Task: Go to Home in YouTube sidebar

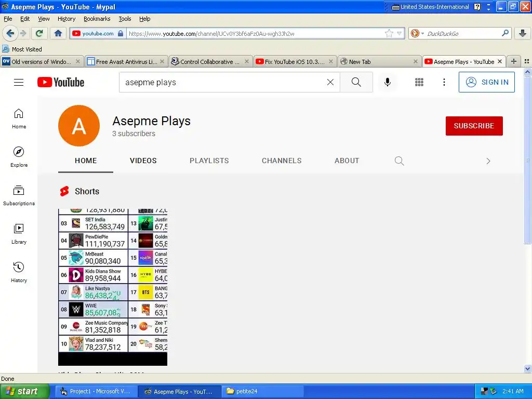Action: point(19,119)
